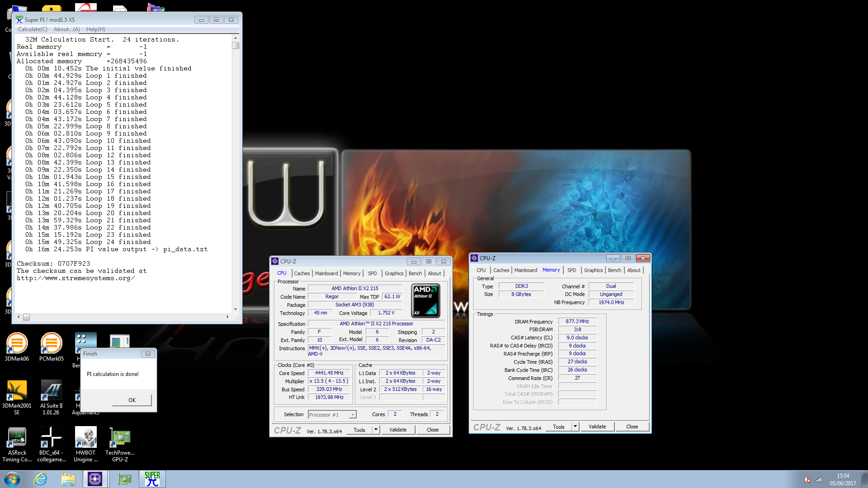Click Validate in left CPU-Z window
The height and width of the screenshot is (488, 868).
click(x=398, y=430)
